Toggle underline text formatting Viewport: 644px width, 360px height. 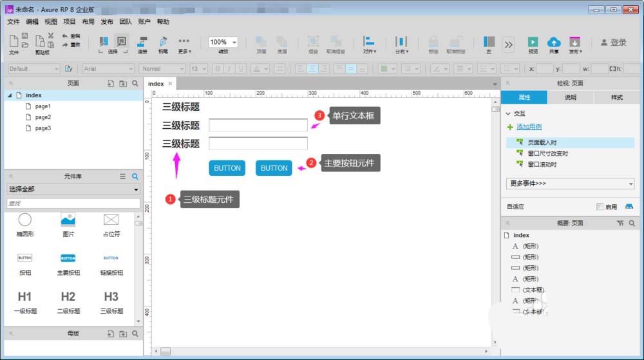241,68
